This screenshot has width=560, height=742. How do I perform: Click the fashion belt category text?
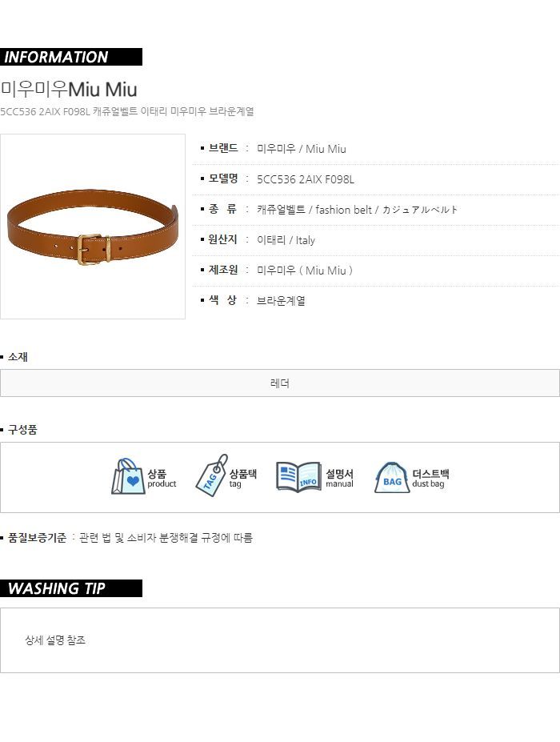[x=343, y=210]
